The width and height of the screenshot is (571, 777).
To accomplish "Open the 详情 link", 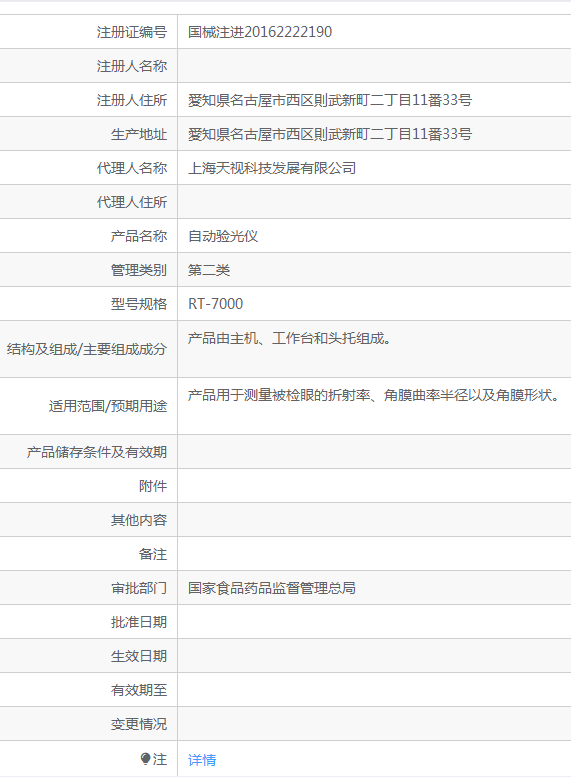I will point(202,759).
